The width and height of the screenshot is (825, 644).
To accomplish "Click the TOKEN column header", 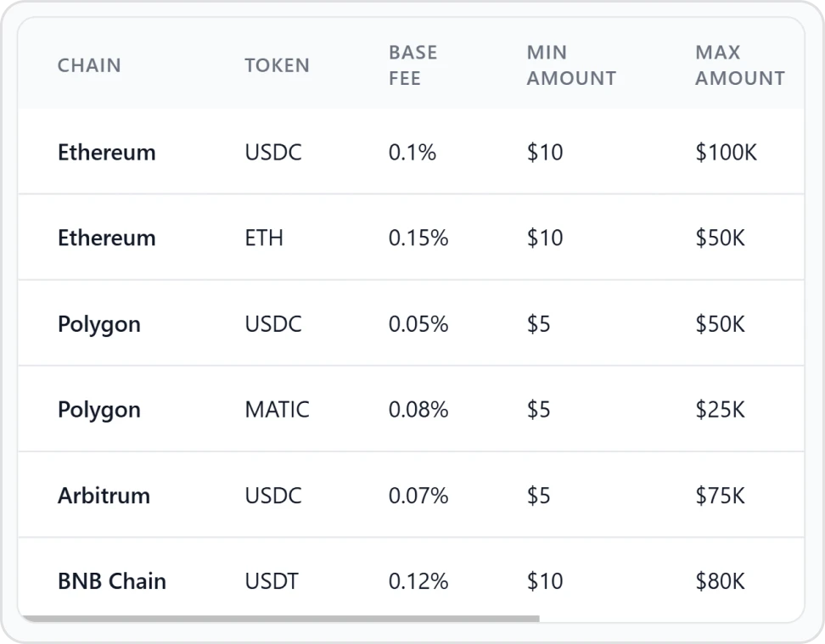I will click(277, 65).
